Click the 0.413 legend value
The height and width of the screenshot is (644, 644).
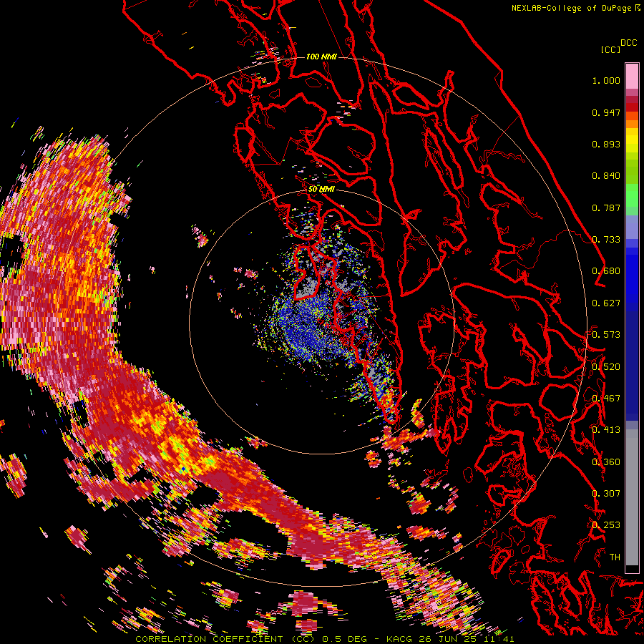(606, 430)
